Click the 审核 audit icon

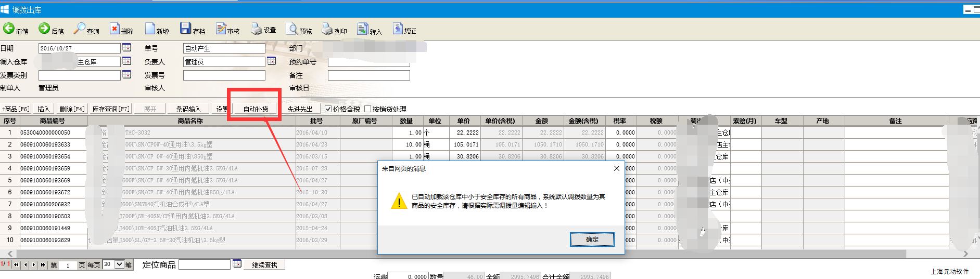(x=221, y=29)
